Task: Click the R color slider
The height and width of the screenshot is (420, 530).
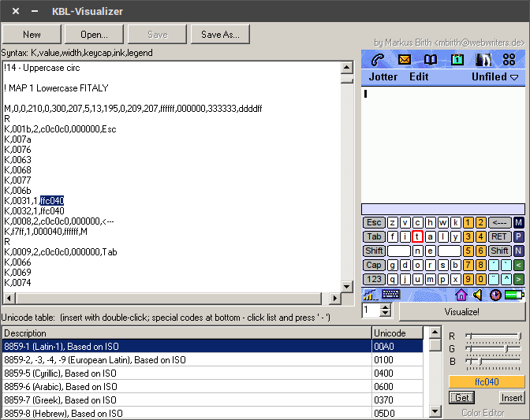Action: coord(493,336)
